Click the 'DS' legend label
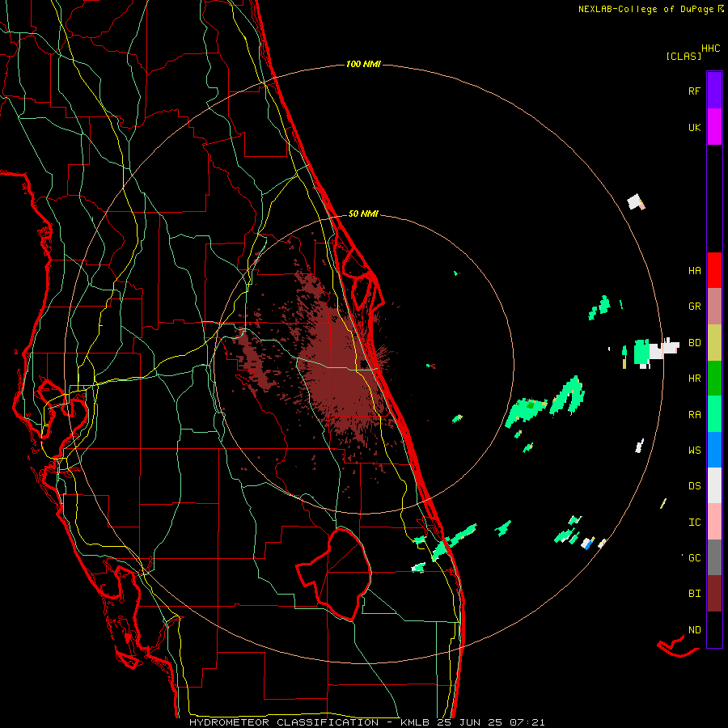 [694, 486]
